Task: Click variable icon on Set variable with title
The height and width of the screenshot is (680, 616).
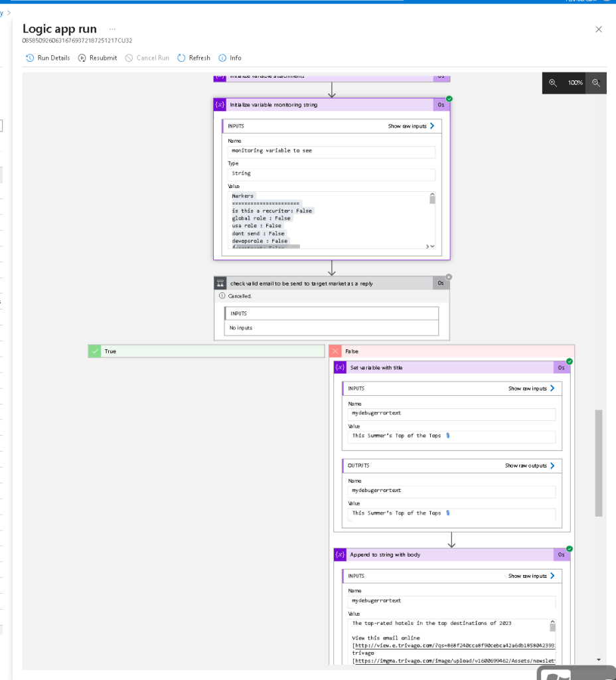Action: (x=341, y=367)
